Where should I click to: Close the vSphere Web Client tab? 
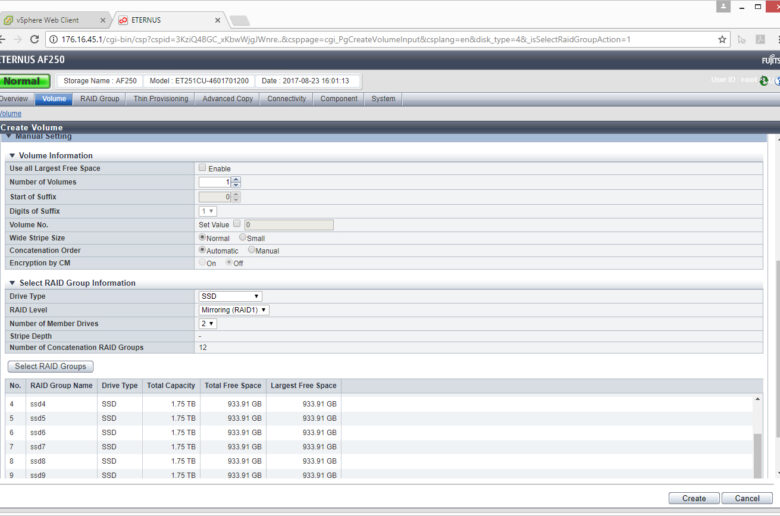[x=102, y=20]
